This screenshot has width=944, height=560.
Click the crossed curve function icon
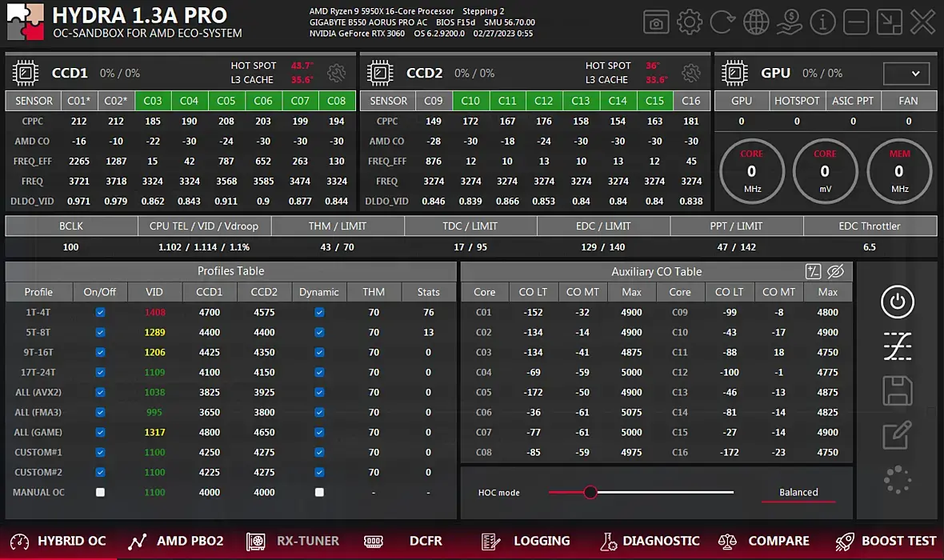(x=897, y=346)
